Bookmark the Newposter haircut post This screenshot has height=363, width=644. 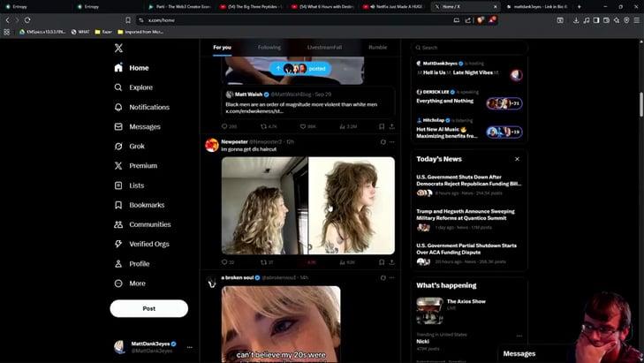click(x=382, y=262)
